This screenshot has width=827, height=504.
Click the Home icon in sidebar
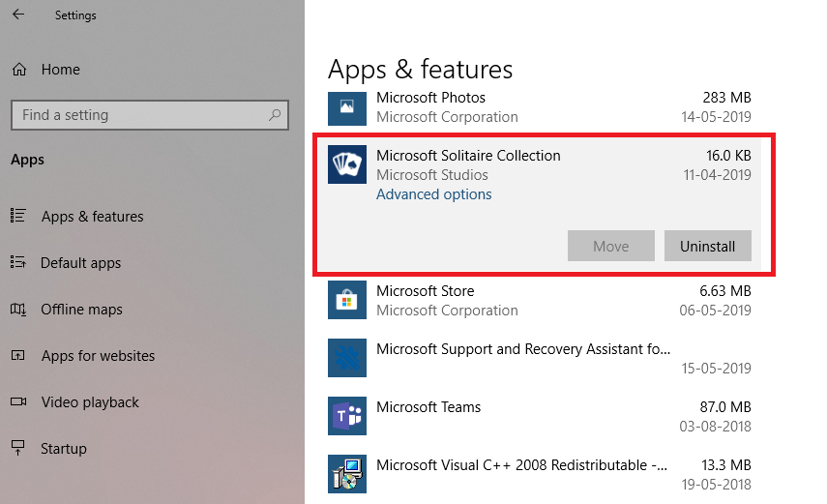(18, 70)
